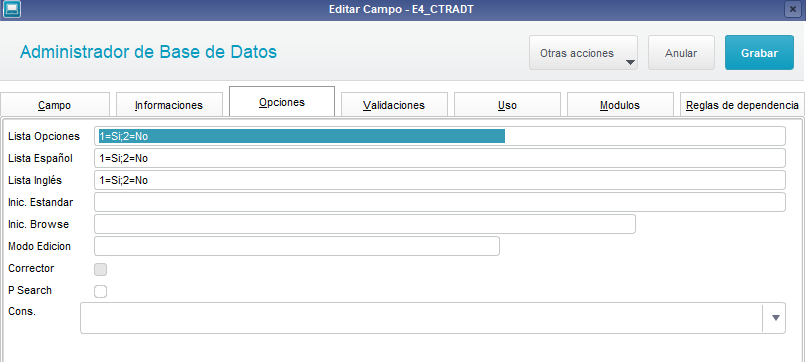Click the P Search label

(x=30, y=291)
